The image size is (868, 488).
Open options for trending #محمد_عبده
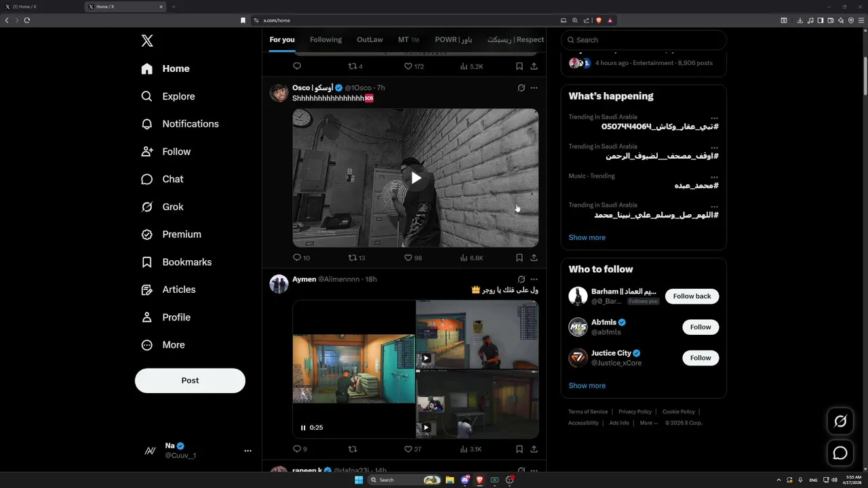pyautogui.click(x=714, y=178)
